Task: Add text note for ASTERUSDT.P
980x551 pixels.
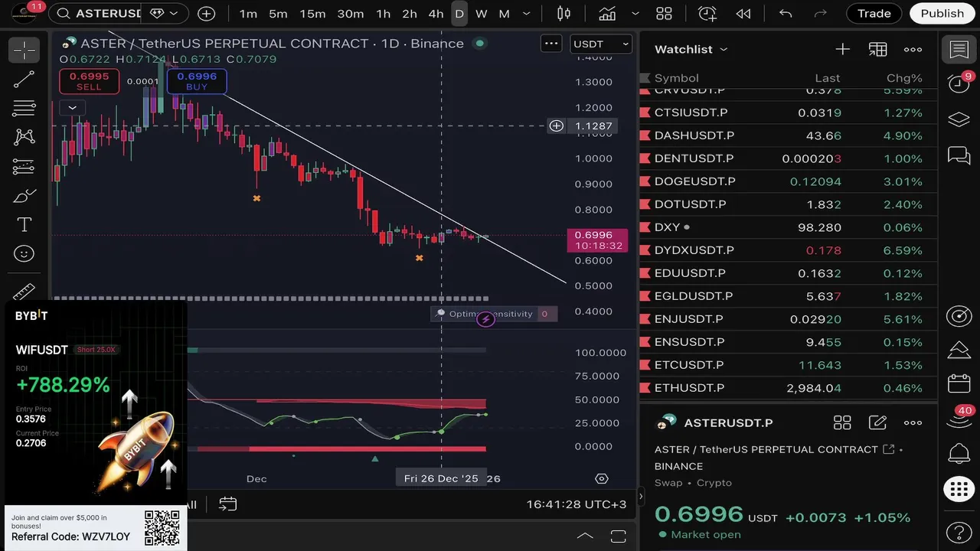Action: [x=877, y=422]
